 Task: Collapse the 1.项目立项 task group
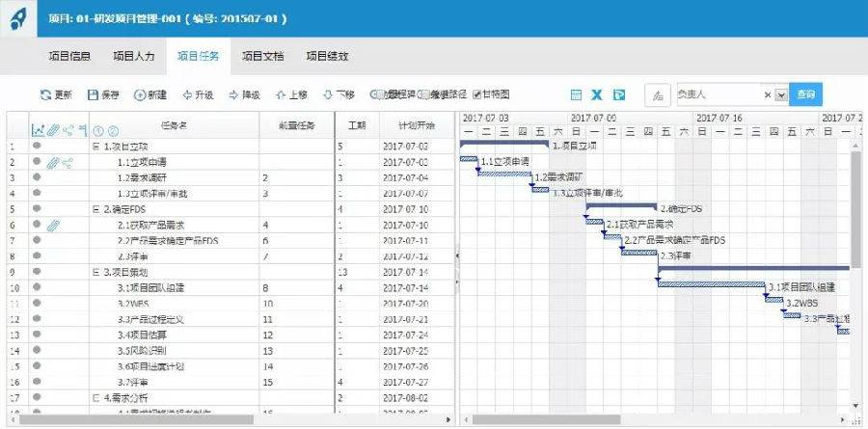(95, 147)
